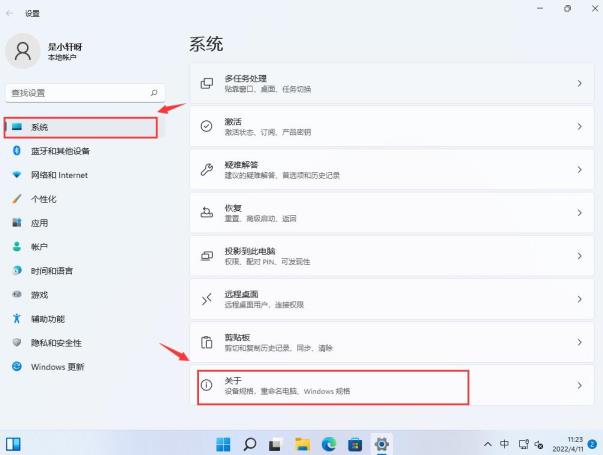Open the 关于 title text
Screen dimensions: 603x455
point(233,380)
